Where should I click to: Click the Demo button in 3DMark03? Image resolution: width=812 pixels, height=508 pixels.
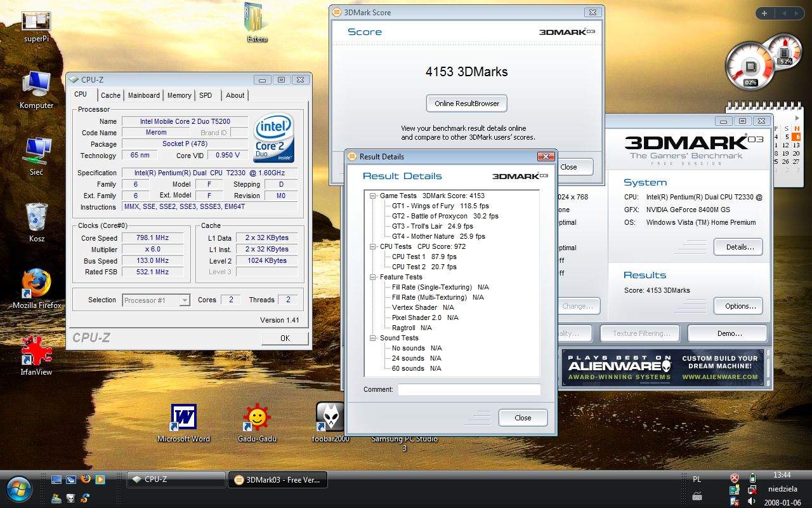click(729, 333)
